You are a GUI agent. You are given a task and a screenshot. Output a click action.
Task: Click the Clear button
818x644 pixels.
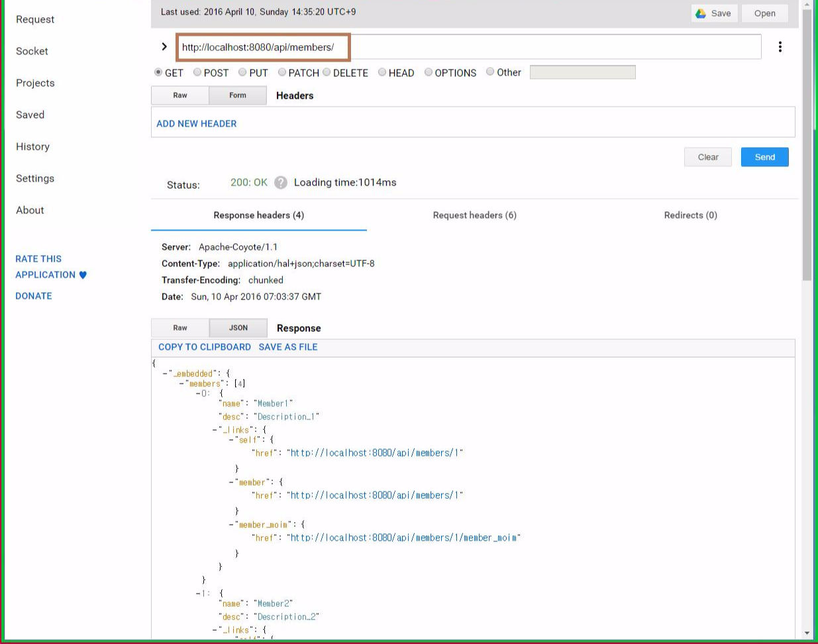[x=708, y=157]
